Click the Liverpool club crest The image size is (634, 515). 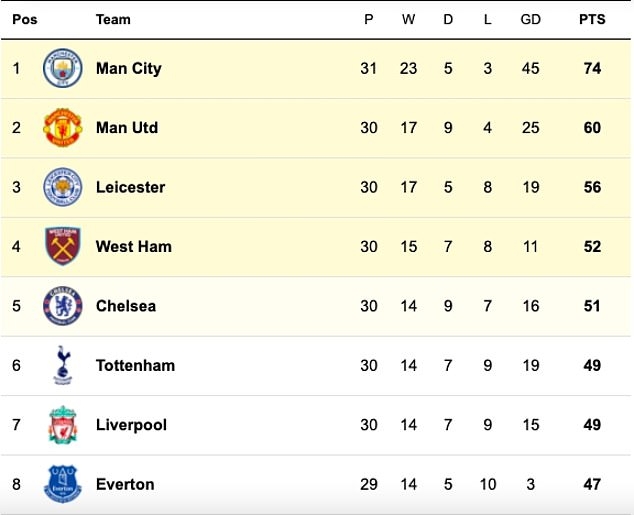tap(60, 425)
